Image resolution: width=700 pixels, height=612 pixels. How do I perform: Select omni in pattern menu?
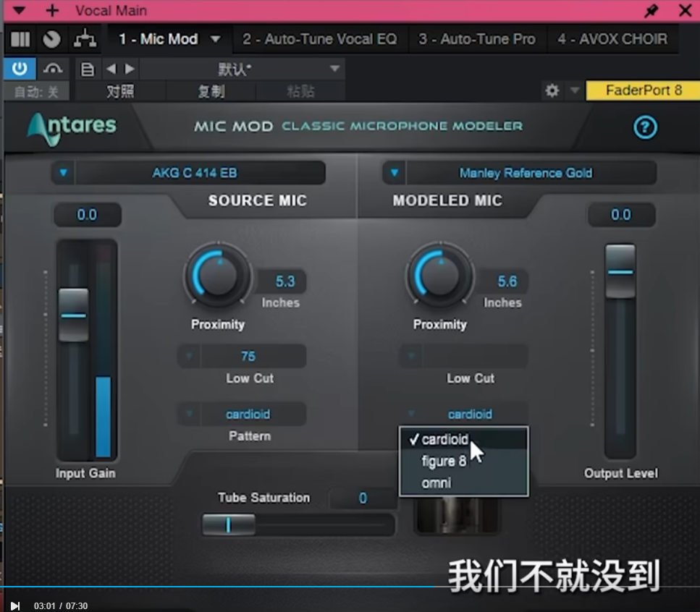pyautogui.click(x=464, y=483)
